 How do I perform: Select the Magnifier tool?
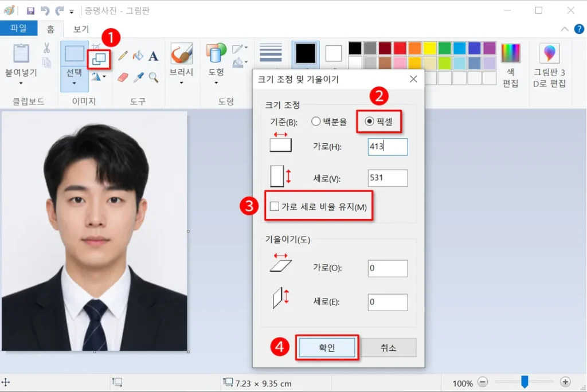point(154,77)
